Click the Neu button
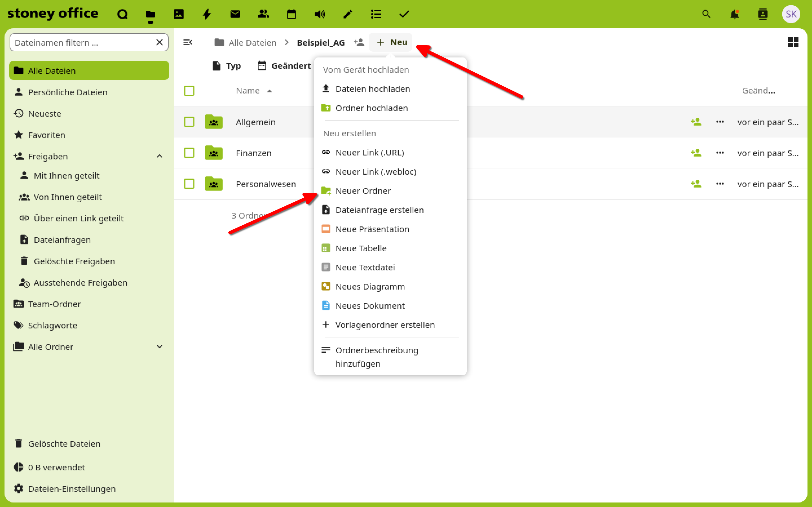This screenshot has width=812, height=507. click(x=391, y=42)
